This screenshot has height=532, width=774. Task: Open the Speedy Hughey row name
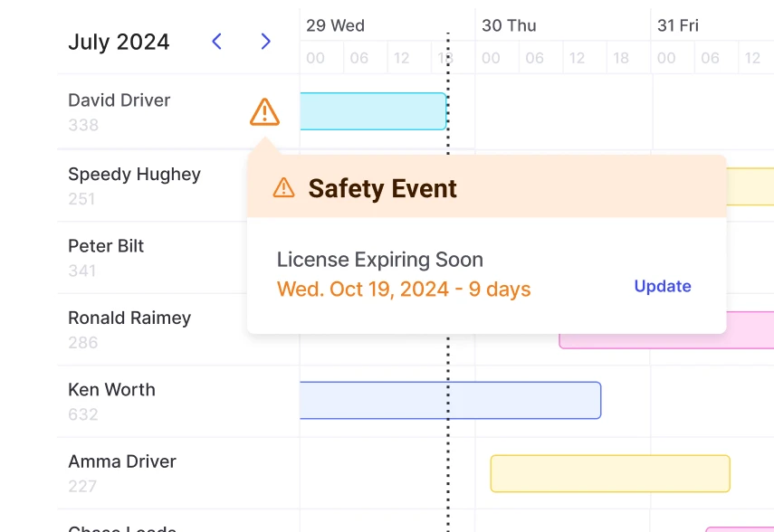pos(134,175)
